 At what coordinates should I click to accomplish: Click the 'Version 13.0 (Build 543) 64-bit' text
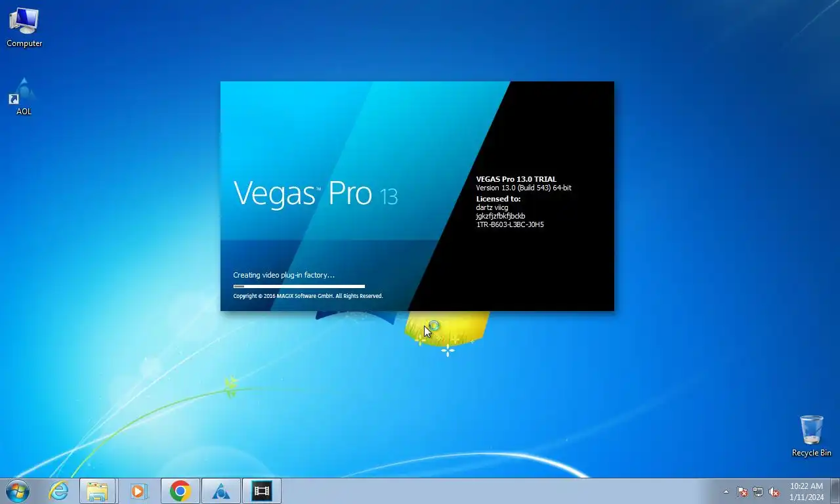pos(524,188)
